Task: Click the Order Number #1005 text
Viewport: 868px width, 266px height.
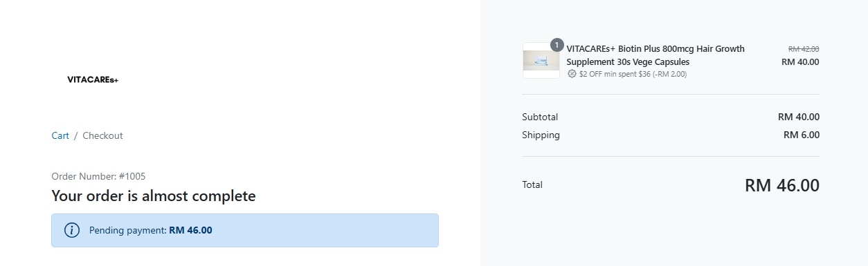Action: 98,176
